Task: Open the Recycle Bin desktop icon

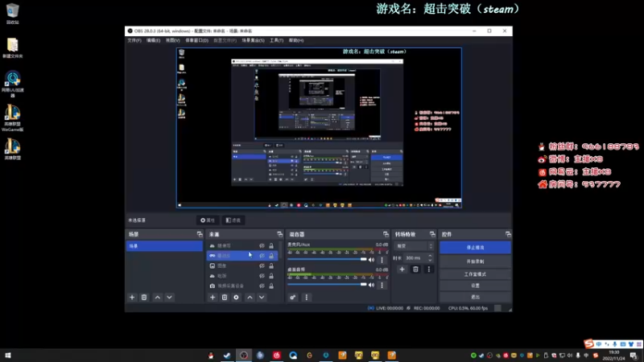Action: [x=12, y=14]
